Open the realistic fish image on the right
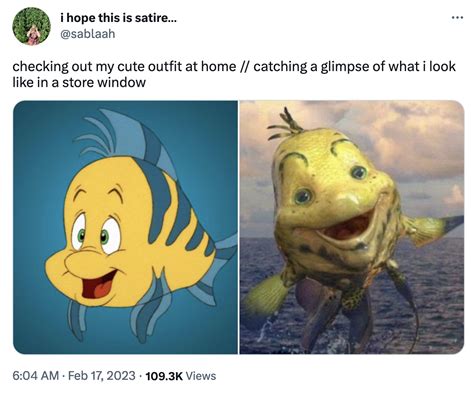 (352, 227)
